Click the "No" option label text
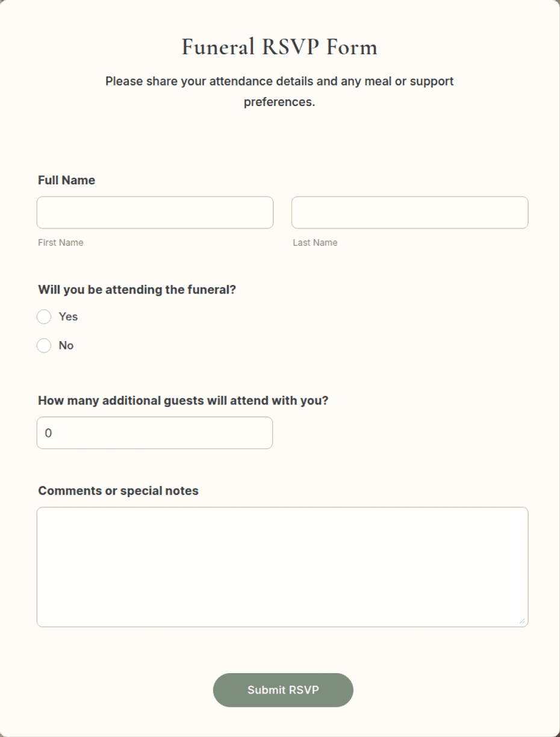 point(66,345)
